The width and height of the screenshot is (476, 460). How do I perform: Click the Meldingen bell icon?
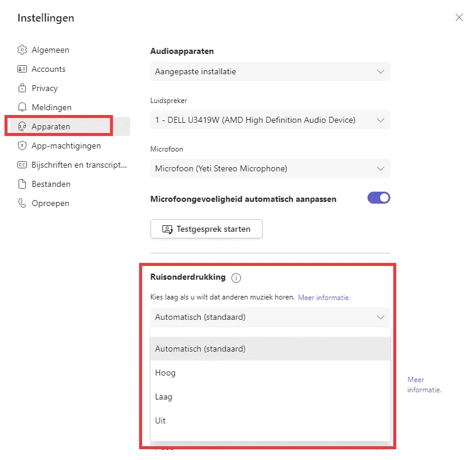(22, 107)
